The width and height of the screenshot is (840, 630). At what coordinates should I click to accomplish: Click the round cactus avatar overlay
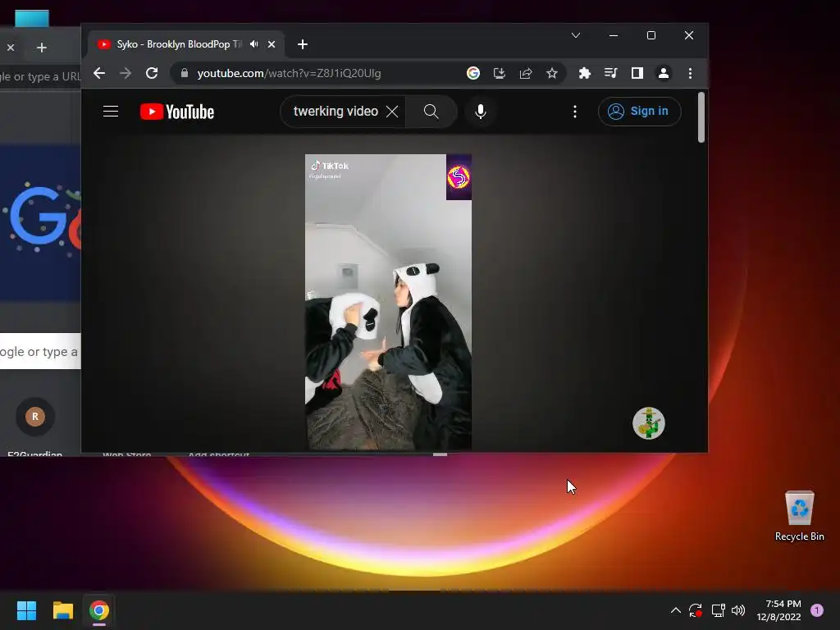[x=649, y=423]
